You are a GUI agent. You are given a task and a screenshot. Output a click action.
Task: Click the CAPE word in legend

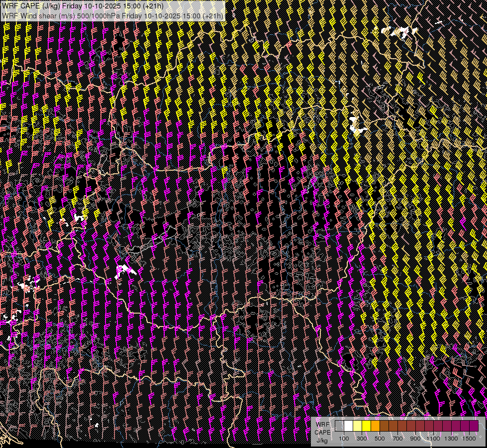[x=322, y=433]
